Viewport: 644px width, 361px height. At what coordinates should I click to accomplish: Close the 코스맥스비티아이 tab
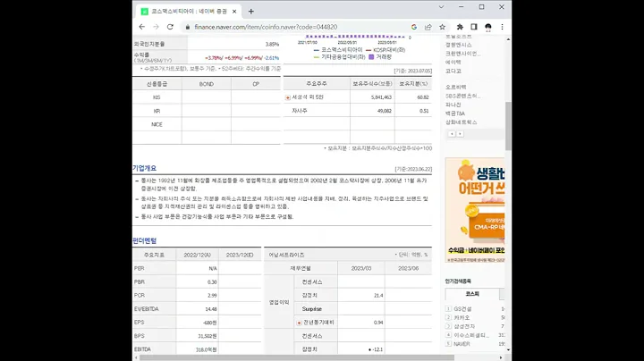click(234, 12)
